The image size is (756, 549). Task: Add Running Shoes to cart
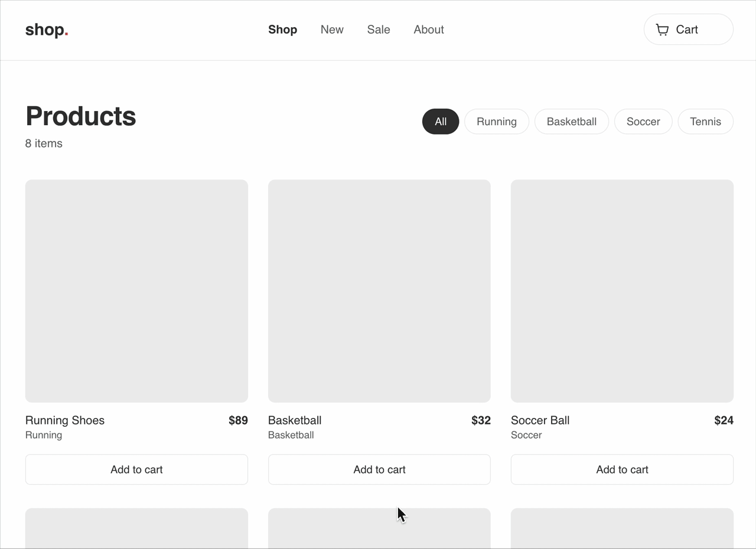tap(136, 469)
